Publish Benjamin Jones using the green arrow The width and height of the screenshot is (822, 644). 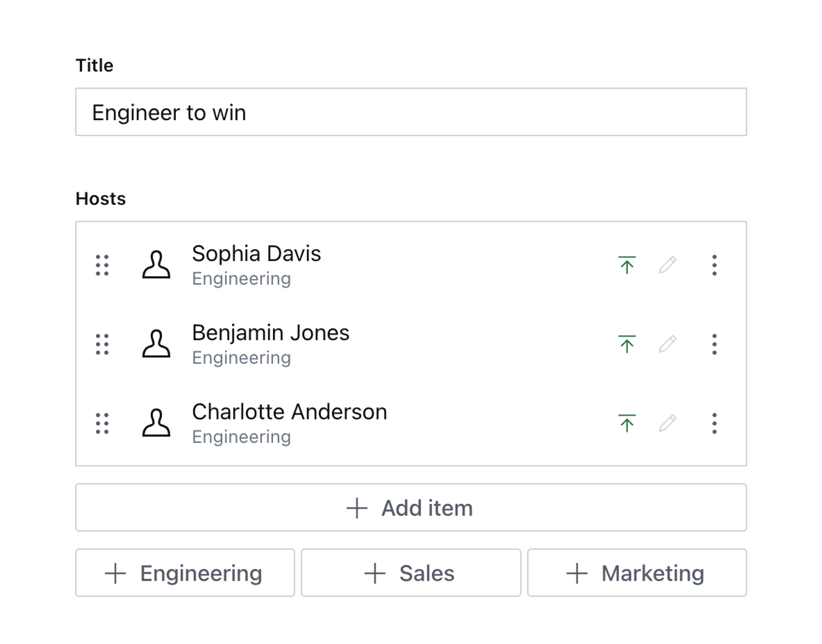627,344
